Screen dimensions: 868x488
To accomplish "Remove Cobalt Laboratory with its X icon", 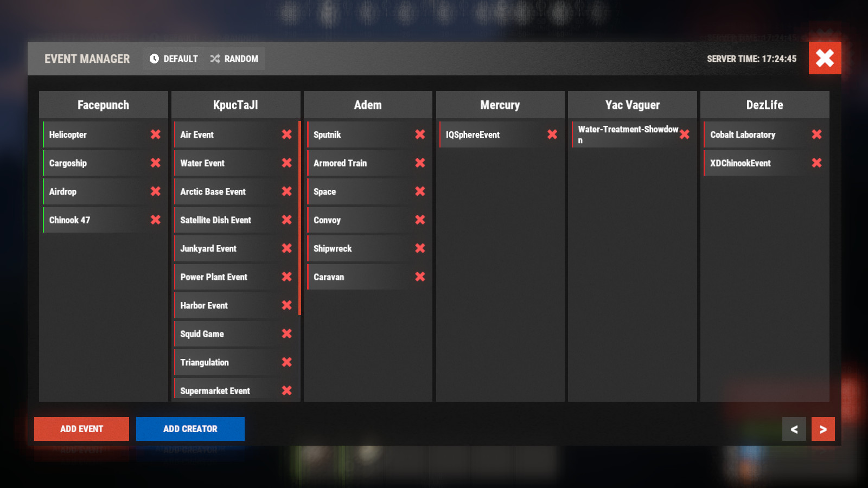I will pyautogui.click(x=816, y=134).
